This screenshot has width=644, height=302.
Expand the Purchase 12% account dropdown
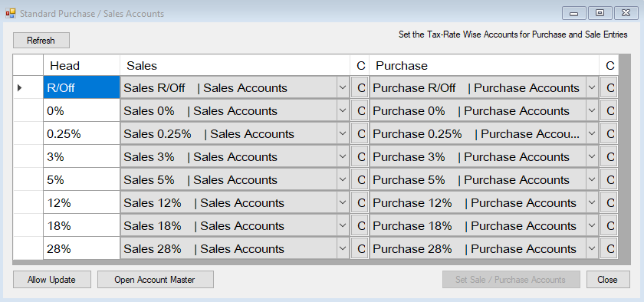click(592, 203)
